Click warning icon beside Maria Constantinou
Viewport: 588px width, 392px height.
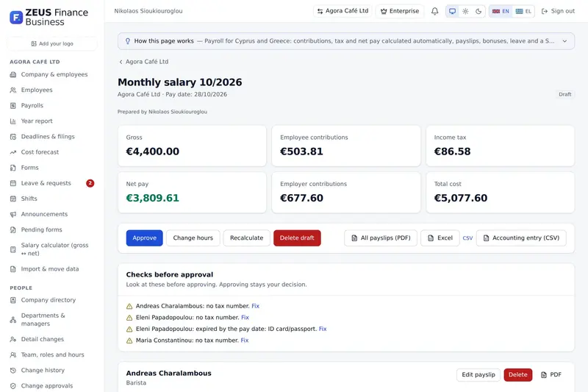click(x=129, y=341)
